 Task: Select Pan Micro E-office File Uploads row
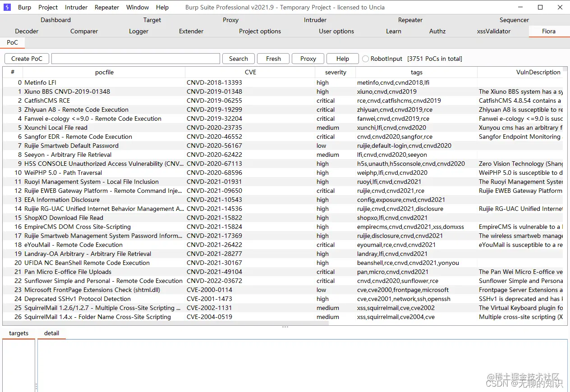[283, 272]
